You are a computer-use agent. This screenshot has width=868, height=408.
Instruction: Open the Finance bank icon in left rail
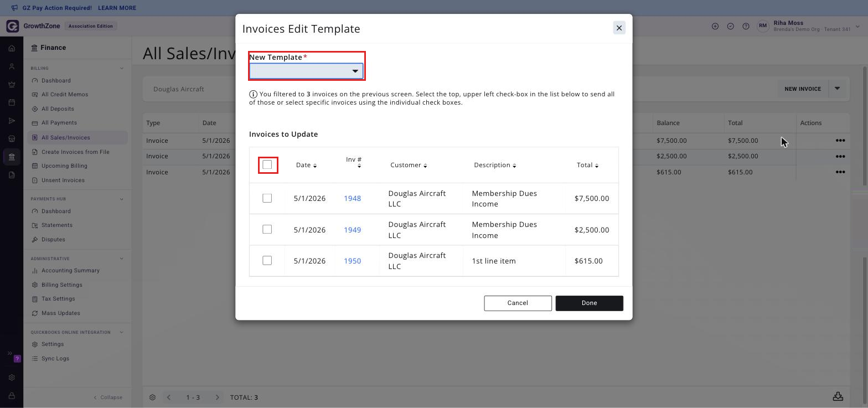click(x=12, y=157)
